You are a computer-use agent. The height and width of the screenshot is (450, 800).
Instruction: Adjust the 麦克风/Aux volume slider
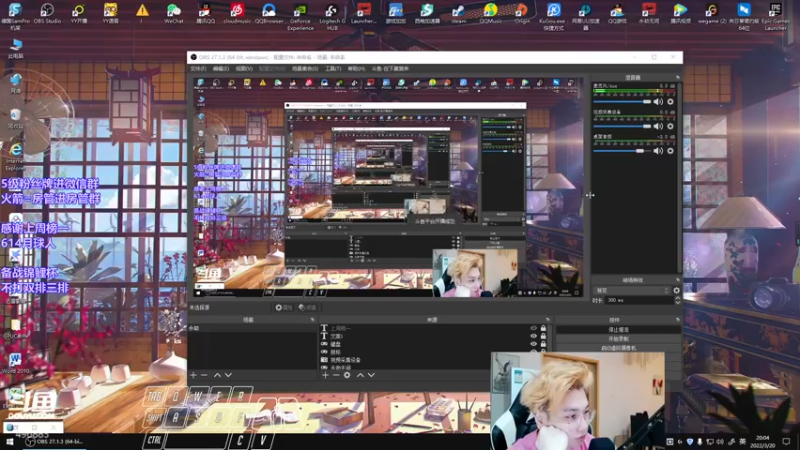pos(622,102)
